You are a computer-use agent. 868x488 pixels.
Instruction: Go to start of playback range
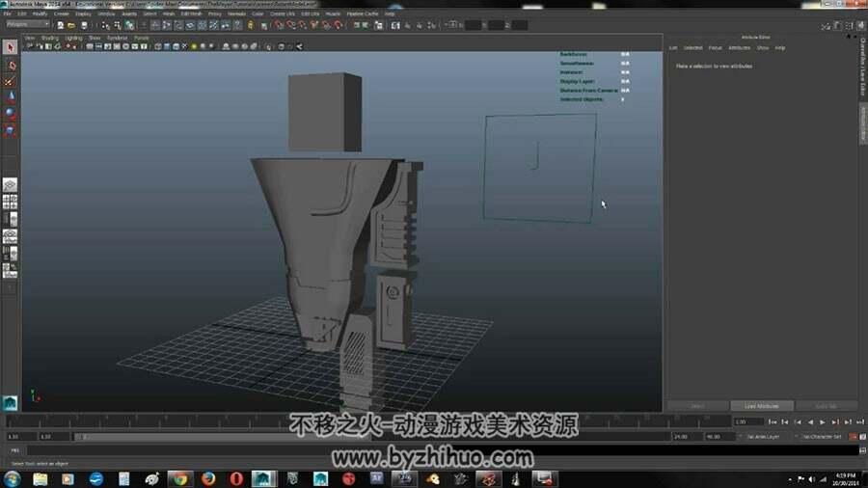click(x=773, y=421)
